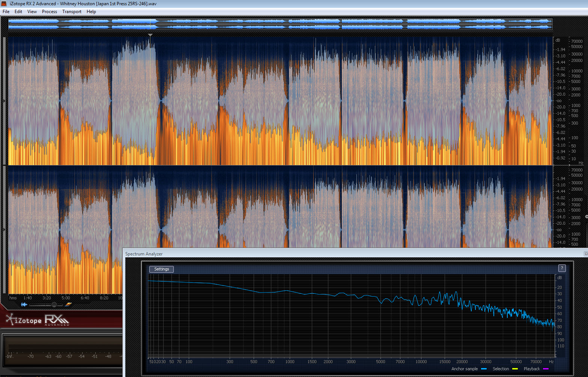The width and height of the screenshot is (588, 377).
Task: Click the waveform overview strip at top
Action: click(280, 24)
